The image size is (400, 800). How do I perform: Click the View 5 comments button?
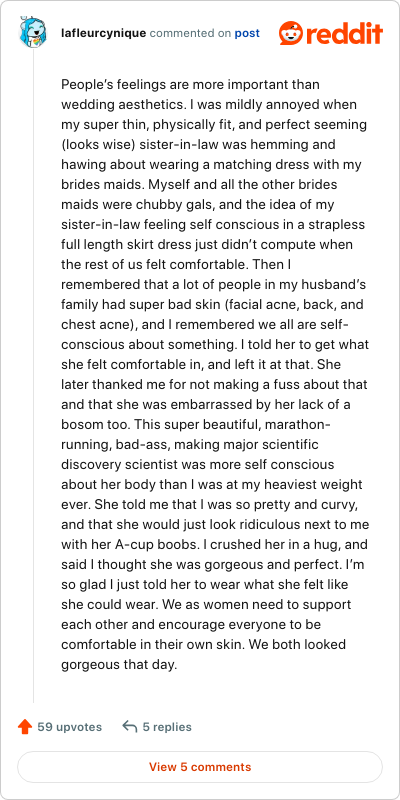pyautogui.click(x=200, y=767)
